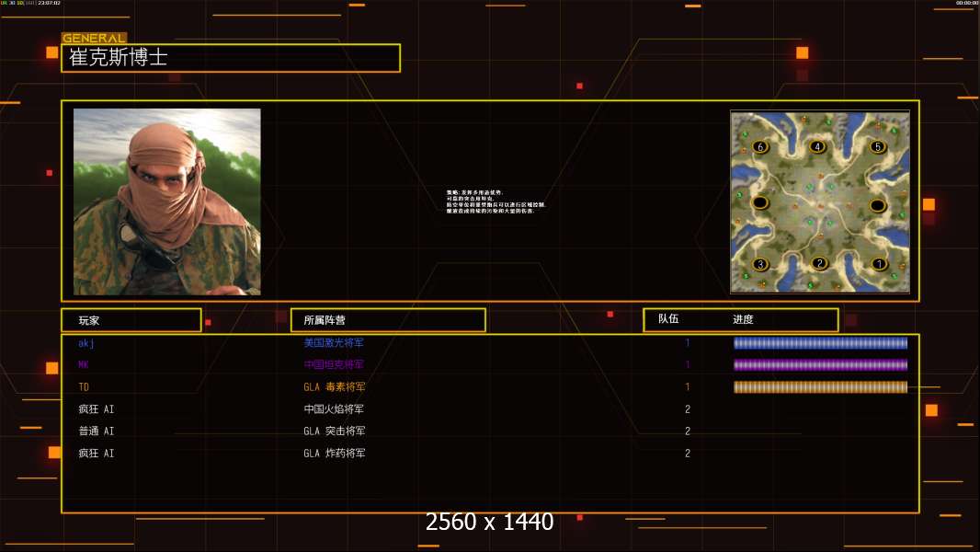Image resolution: width=980 pixels, height=552 pixels.
Task: Click the faction GLA 突击将军
Action: click(x=335, y=431)
